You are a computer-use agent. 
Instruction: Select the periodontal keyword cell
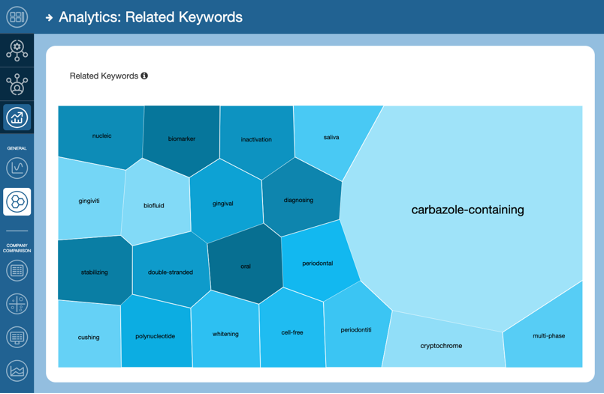tap(317, 263)
